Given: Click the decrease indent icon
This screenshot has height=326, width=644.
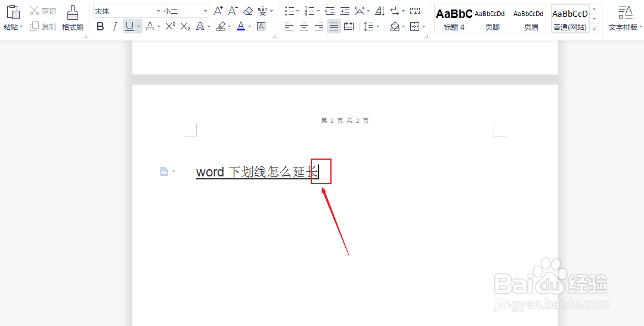Looking at the screenshot, I should (330, 11).
